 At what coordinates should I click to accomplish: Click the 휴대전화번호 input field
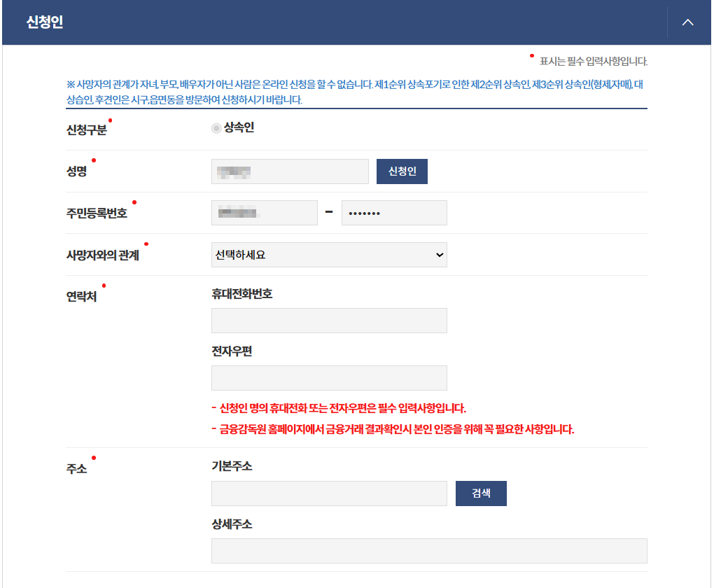329,320
